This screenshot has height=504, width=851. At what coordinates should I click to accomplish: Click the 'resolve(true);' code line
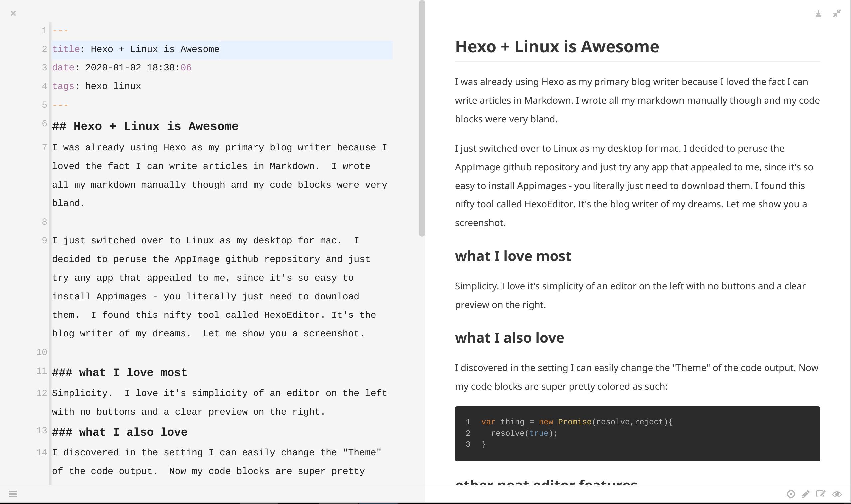pos(524,433)
